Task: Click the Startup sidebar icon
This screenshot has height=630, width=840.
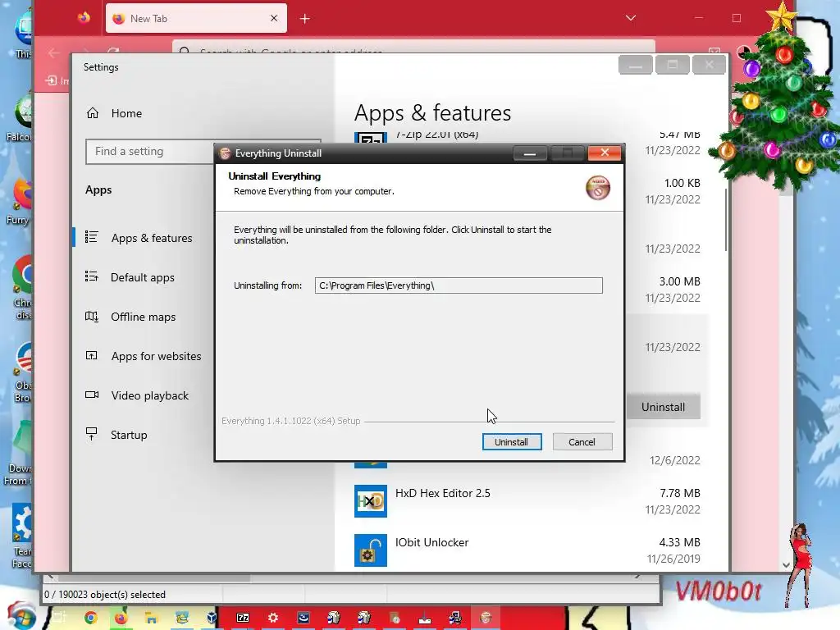Action: click(92, 434)
